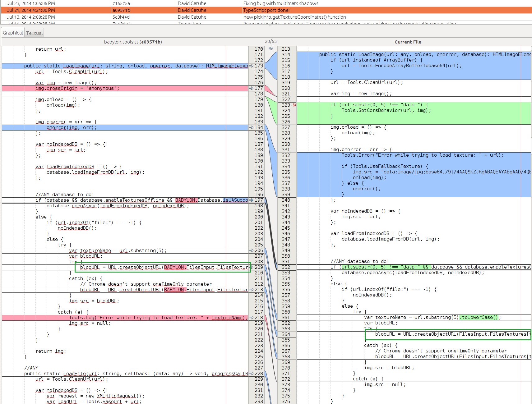Click line number 170 in left gutter

click(259, 49)
